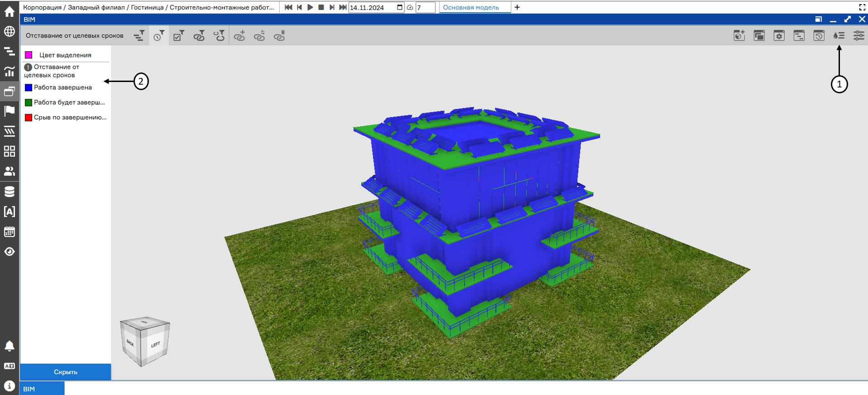Click the unlinked elements filter icon
This screenshot has width=868, height=395.
click(219, 36)
